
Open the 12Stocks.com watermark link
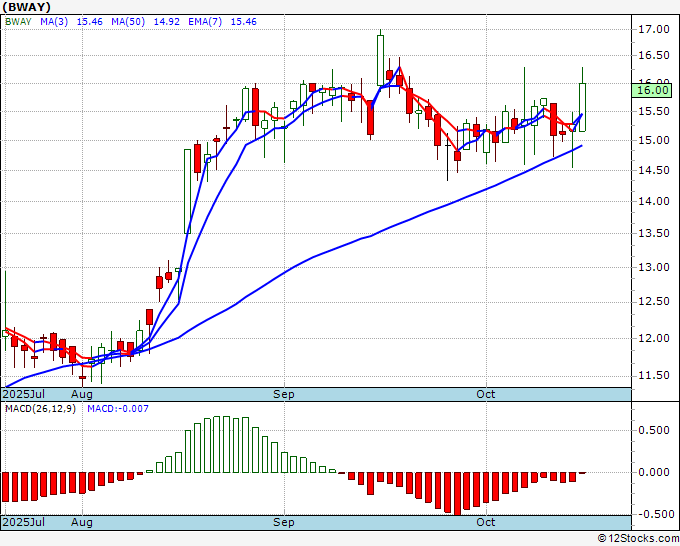(638, 538)
